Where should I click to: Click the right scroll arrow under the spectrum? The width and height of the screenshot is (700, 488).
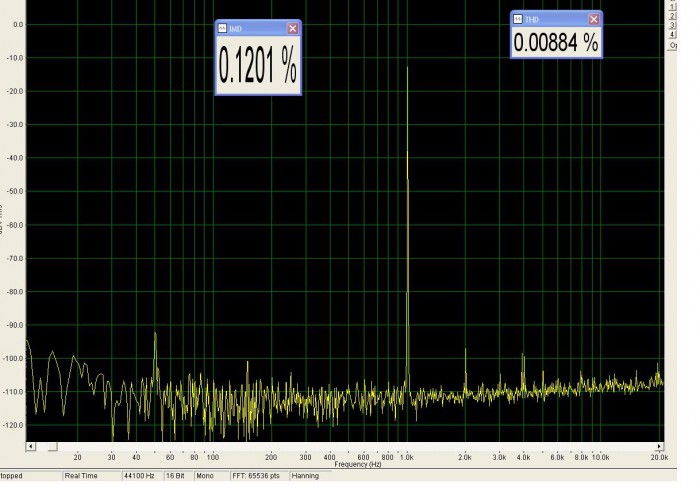pyautogui.click(x=659, y=446)
